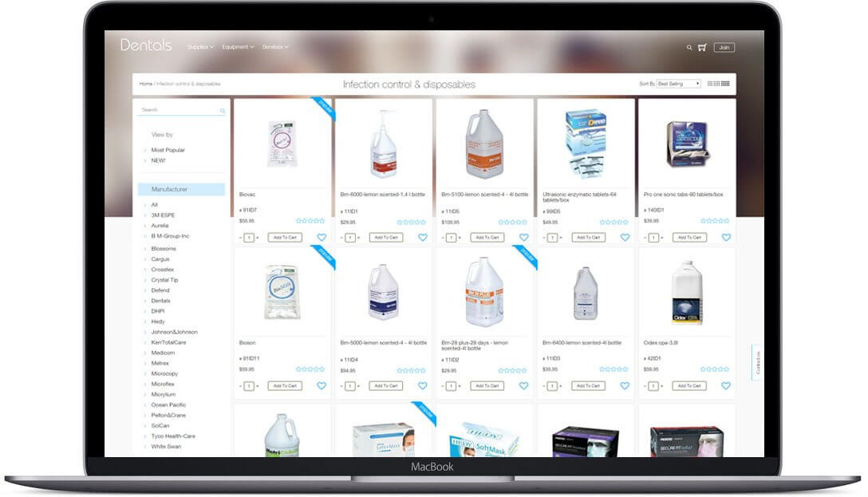Viewport: 868px width, 497px height.
Task: Click the heart icon on Bioson card
Action: tap(322, 386)
